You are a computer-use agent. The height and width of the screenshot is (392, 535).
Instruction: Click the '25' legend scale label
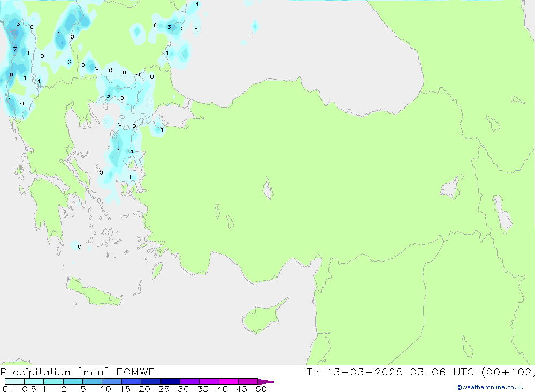164,389
